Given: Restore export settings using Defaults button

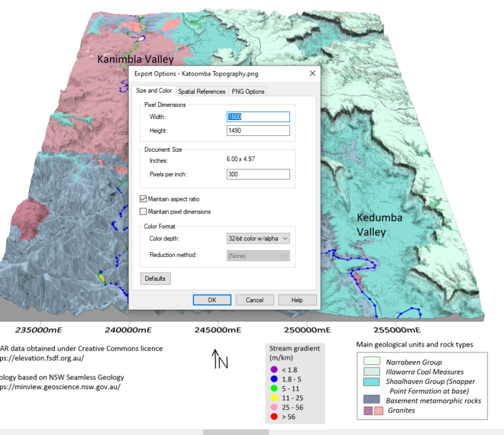Looking at the screenshot, I should coord(155,278).
